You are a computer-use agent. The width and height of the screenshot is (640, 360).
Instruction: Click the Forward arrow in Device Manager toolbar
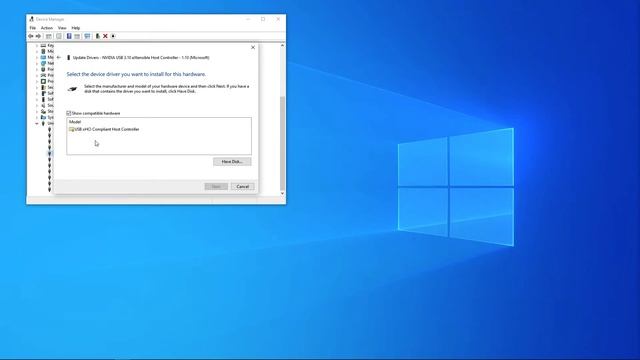(x=38, y=36)
